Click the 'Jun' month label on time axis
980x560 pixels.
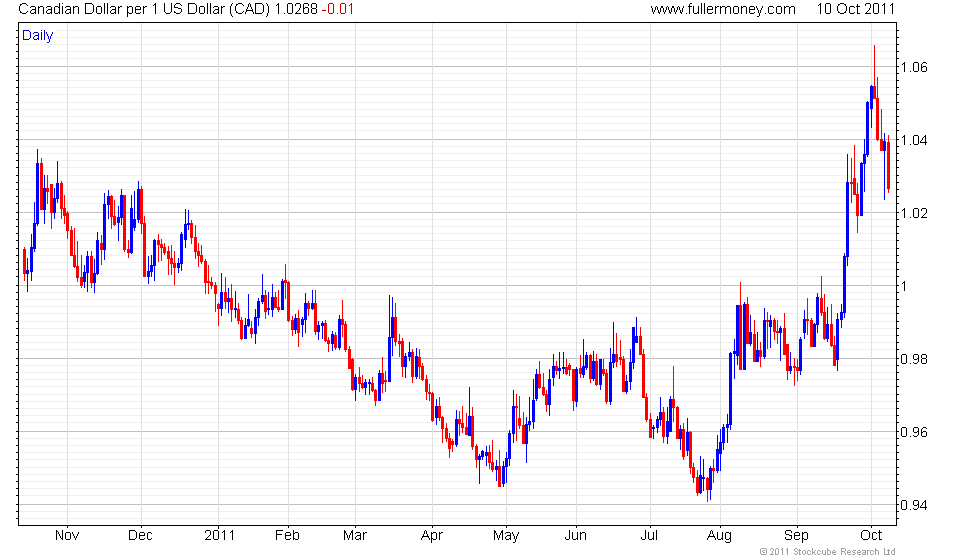[576, 536]
